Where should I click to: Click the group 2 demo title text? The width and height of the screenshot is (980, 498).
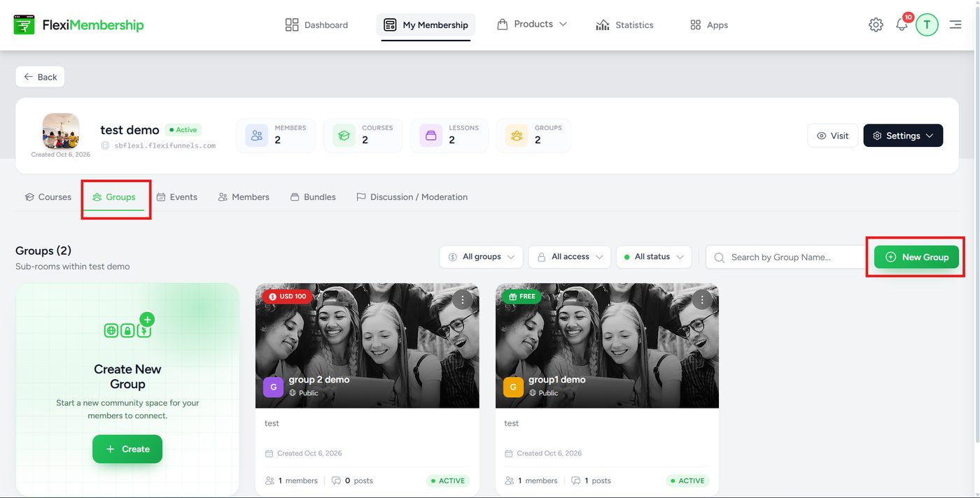coord(319,380)
